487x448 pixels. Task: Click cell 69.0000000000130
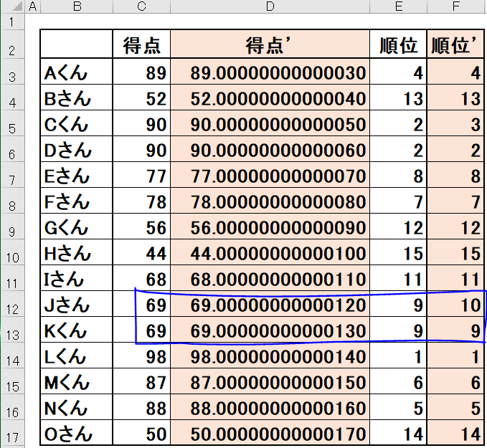point(270,330)
